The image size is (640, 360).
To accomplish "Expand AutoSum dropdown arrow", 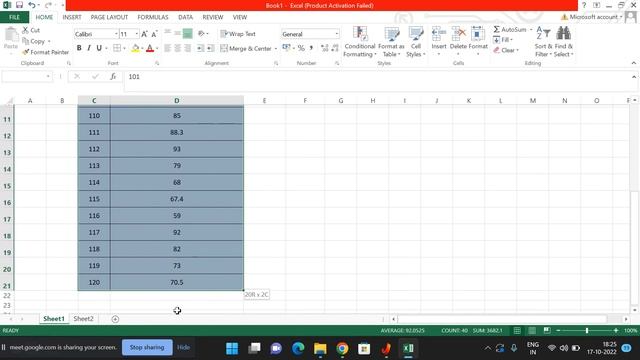I will tap(531, 30).
